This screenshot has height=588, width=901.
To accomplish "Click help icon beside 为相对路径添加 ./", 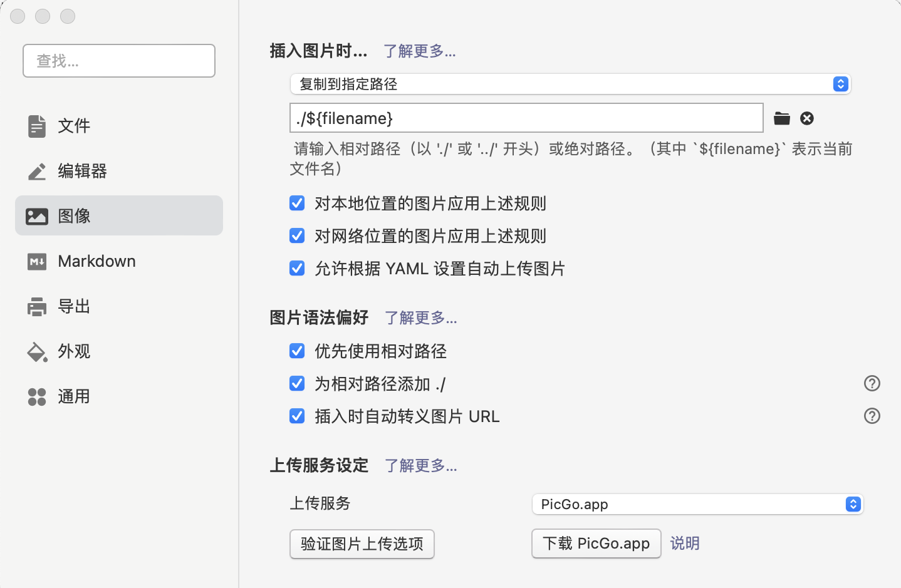I will click(872, 383).
